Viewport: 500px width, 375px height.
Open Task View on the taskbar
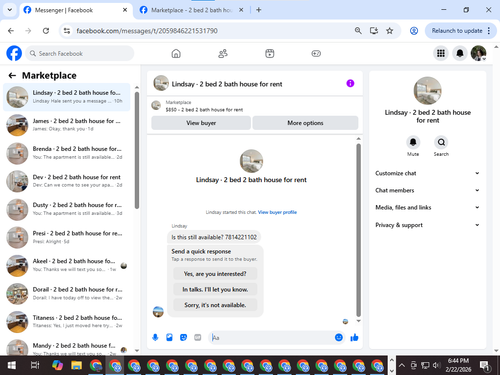point(35,366)
